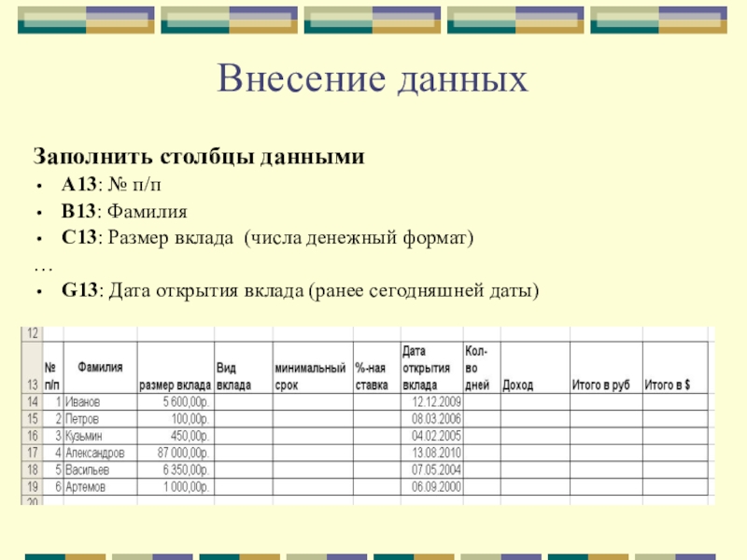
Task: Click the bullet line starting 'C13: Размер вклада'
Action: point(267,237)
